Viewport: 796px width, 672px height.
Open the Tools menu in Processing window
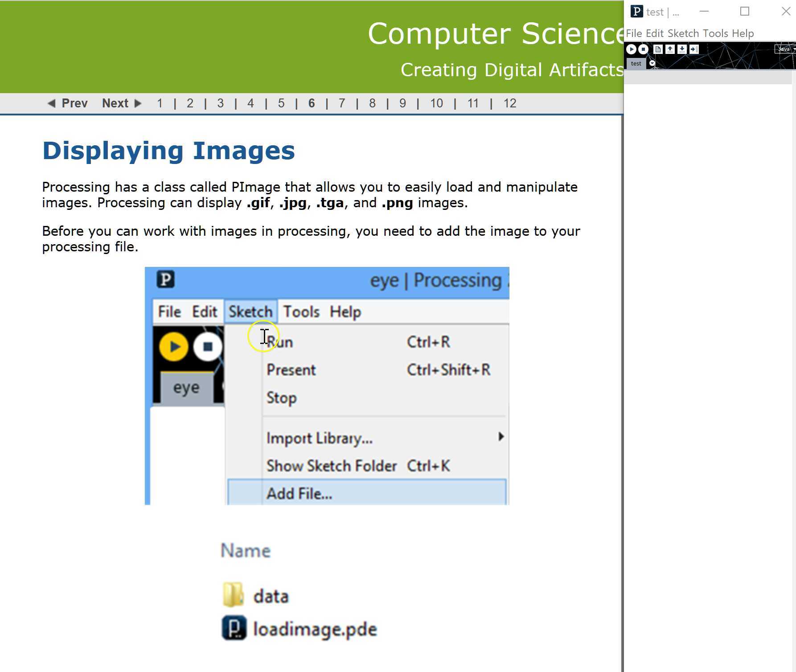(715, 33)
